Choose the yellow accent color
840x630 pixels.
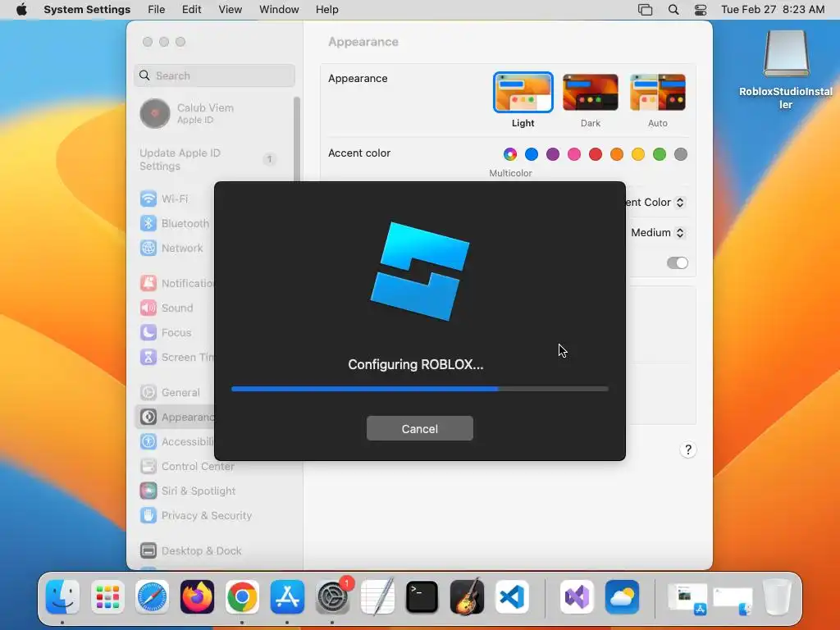[638, 154]
